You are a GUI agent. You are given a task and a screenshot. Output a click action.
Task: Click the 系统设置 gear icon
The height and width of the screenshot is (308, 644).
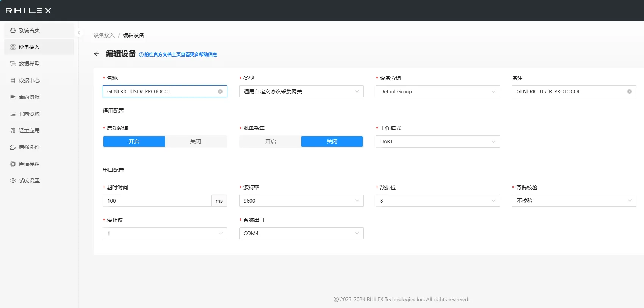point(13,181)
